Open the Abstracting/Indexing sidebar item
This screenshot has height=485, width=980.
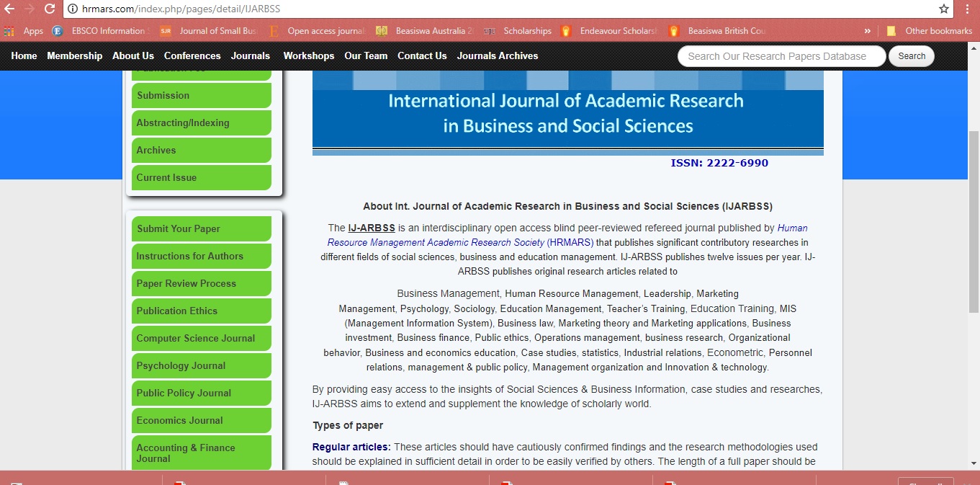click(x=202, y=123)
